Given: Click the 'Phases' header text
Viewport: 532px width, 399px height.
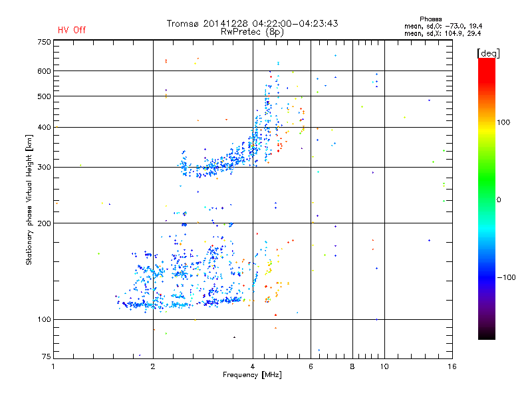Looking at the screenshot, I should click(430, 19).
